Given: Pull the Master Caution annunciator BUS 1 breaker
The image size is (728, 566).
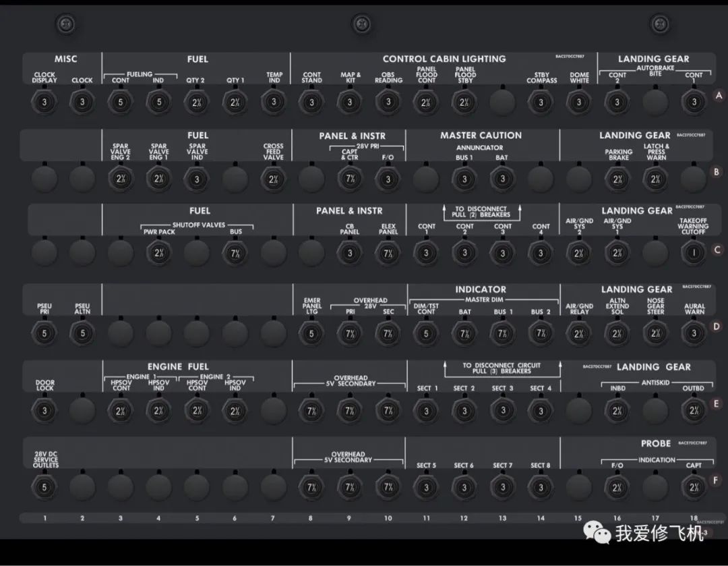Looking at the screenshot, I should click(464, 179).
